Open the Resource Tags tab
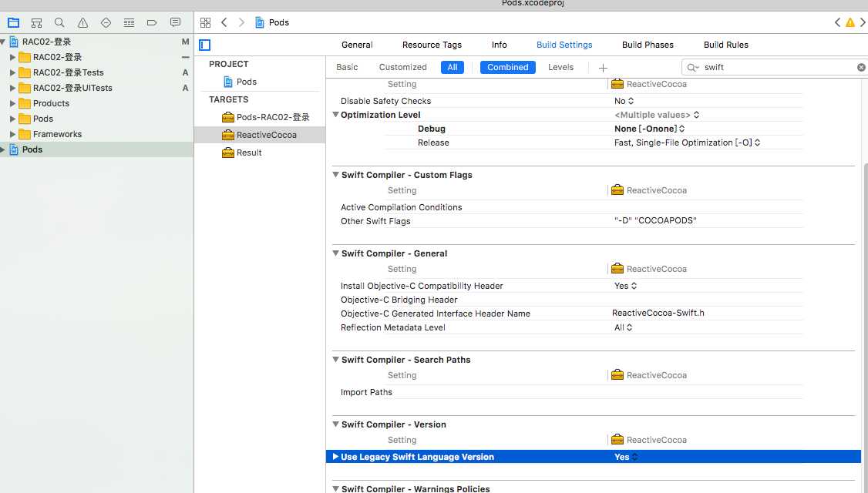The image size is (868, 493). tap(432, 45)
